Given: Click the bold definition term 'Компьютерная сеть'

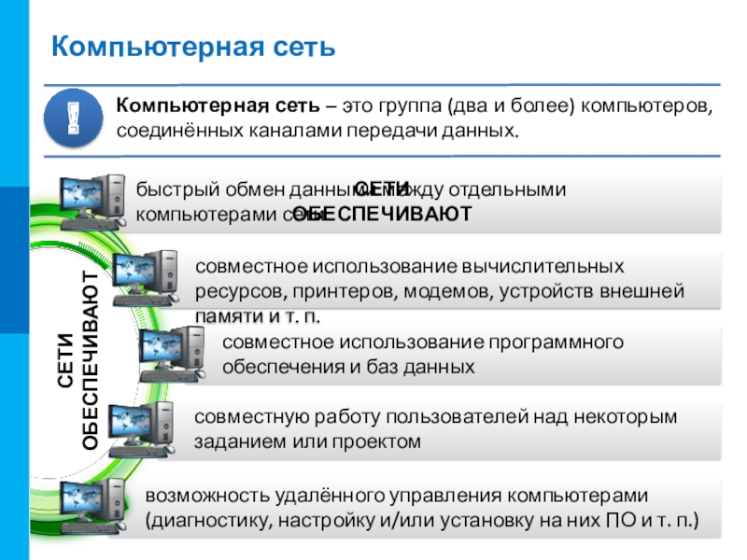Looking at the screenshot, I should click(x=218, y=105).
